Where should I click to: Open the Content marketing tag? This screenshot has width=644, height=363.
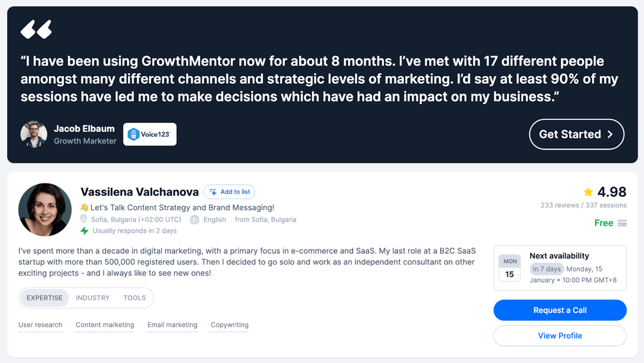[105, 325]
